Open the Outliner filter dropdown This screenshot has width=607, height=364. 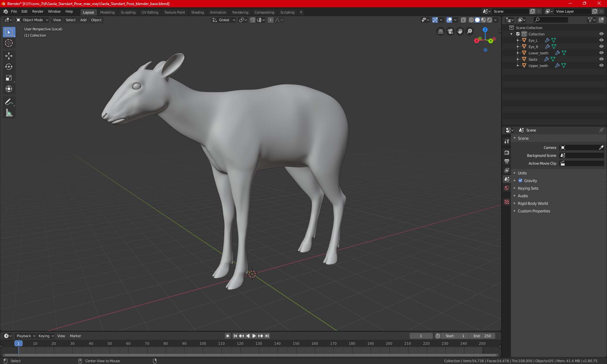point(592,20)
